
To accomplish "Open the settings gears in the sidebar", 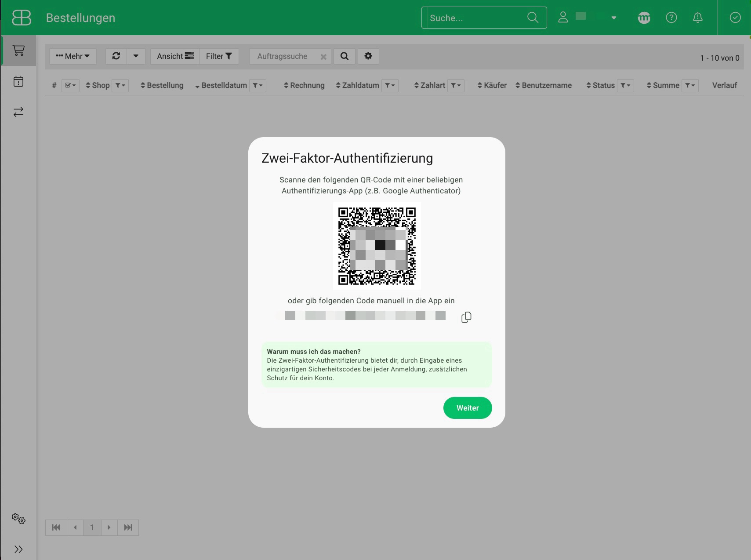I will click(18, 519).
